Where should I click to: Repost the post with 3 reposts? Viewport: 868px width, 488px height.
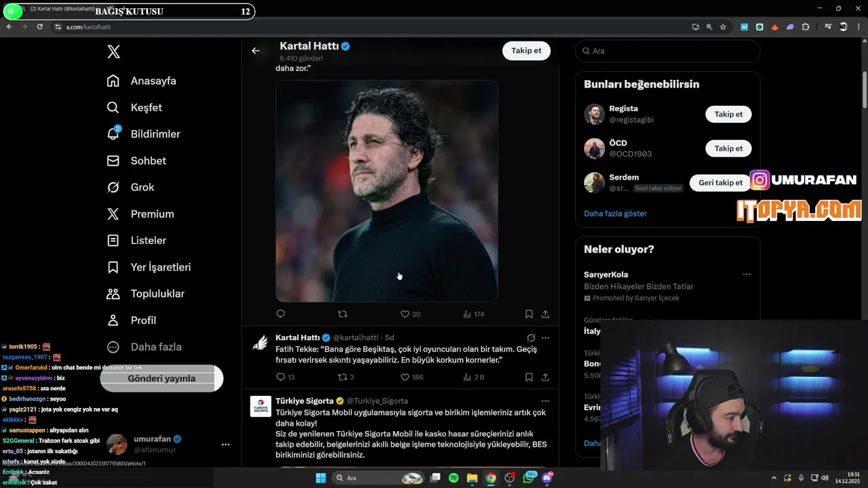[346, 377]
